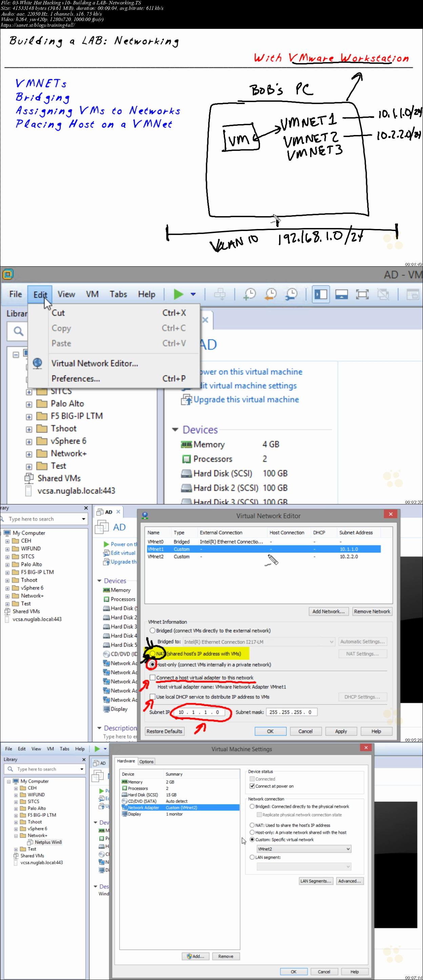Screen dimensions: 423x980
Task: Select the VMnet2 row in Virtual Network Editor
Action: (x=263, y=556)
